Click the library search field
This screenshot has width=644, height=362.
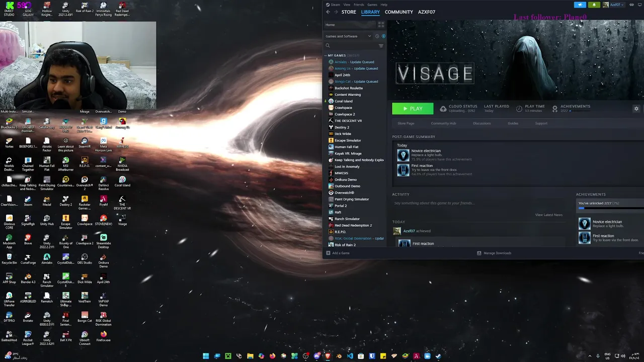pos(350,46)
